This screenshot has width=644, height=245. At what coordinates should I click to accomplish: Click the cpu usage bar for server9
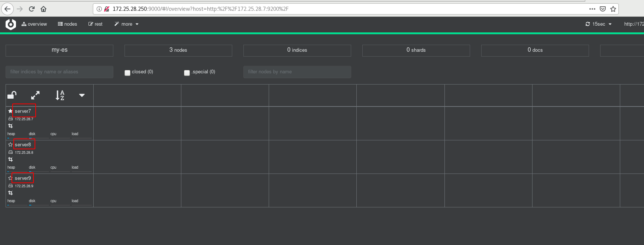pyautogui.click(x=60, y=205)
